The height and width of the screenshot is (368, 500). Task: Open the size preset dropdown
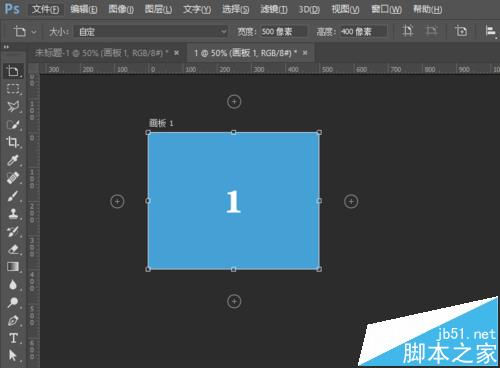(150, 32)
